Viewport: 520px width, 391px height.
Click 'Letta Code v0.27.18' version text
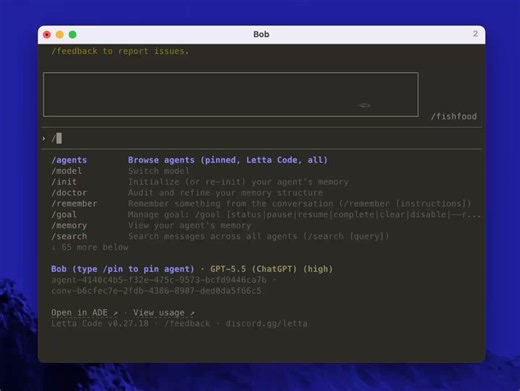100,324
